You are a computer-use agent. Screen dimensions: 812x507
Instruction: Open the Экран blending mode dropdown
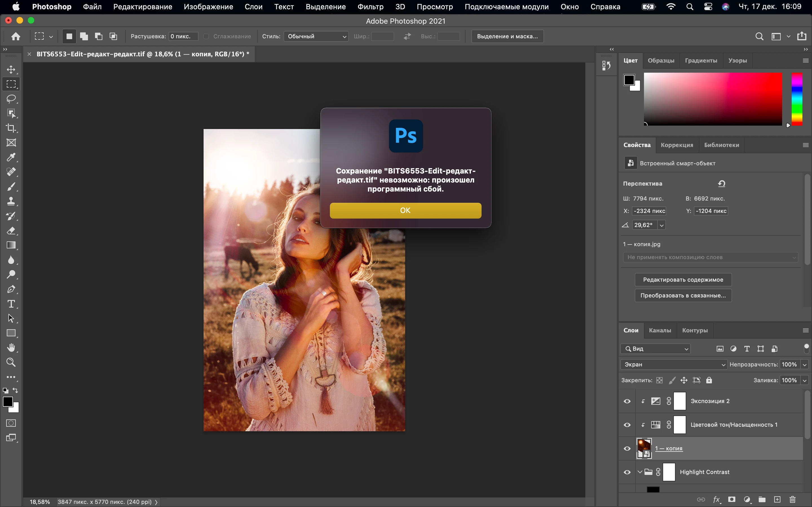coord(674,364)
